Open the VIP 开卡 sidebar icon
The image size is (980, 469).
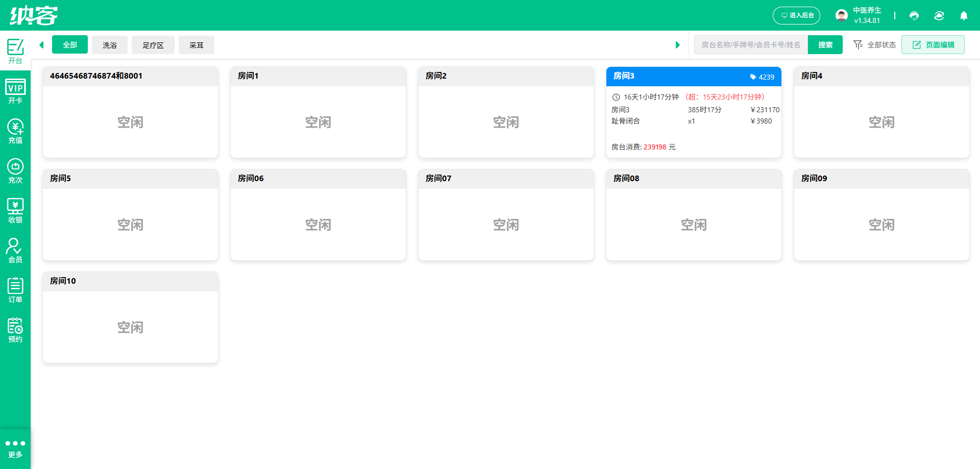(x=15, y=92)
